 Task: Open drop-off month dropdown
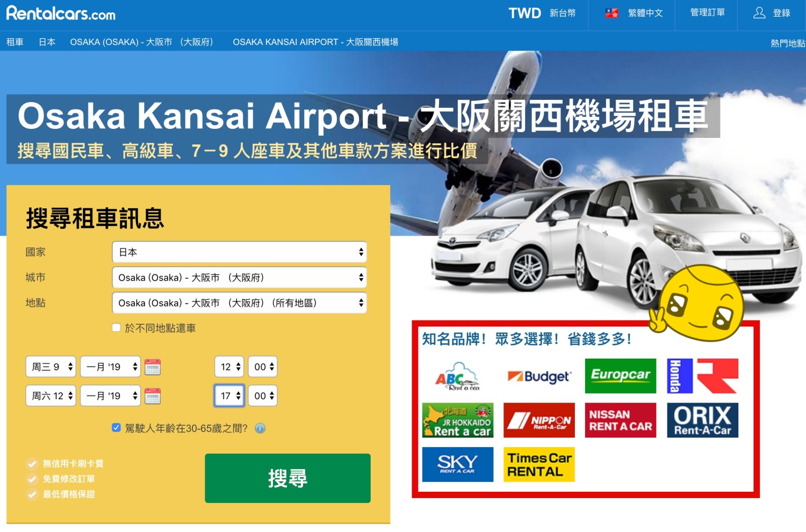point(110,396)
